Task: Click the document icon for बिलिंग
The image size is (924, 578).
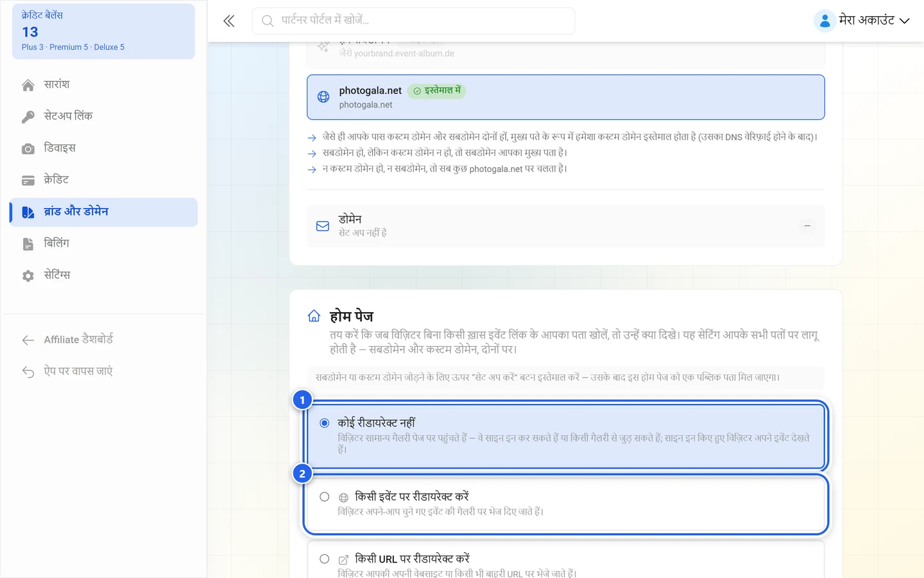Action: [28, 244]
